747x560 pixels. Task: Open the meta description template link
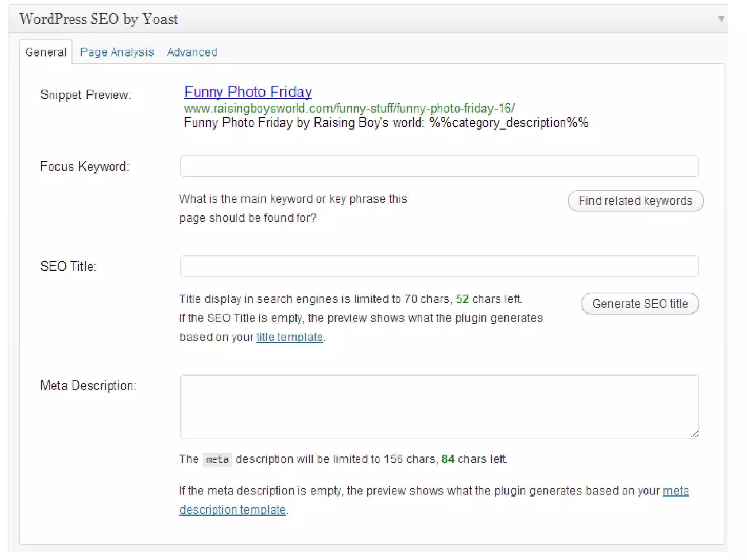233,510
